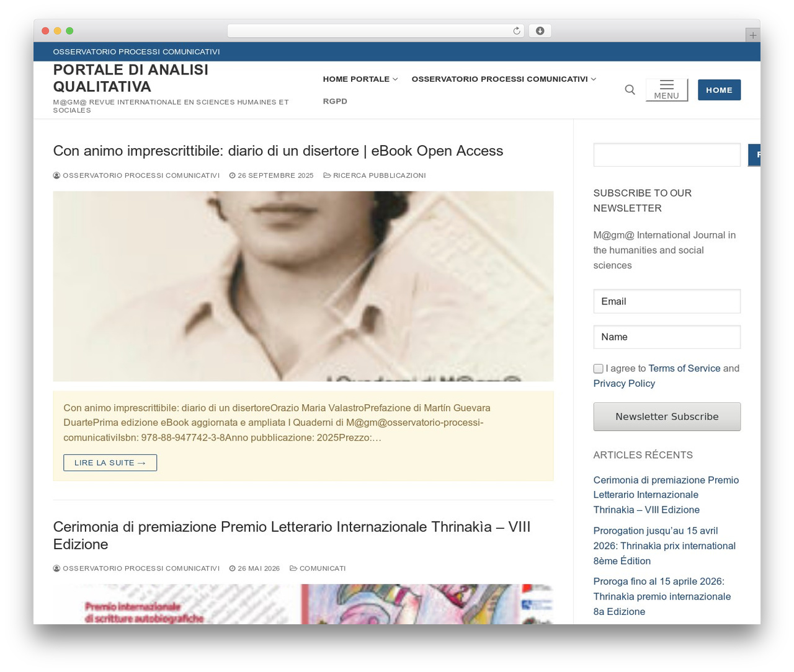
Task: Open the Terms of Service link
Action: [684, 368]
